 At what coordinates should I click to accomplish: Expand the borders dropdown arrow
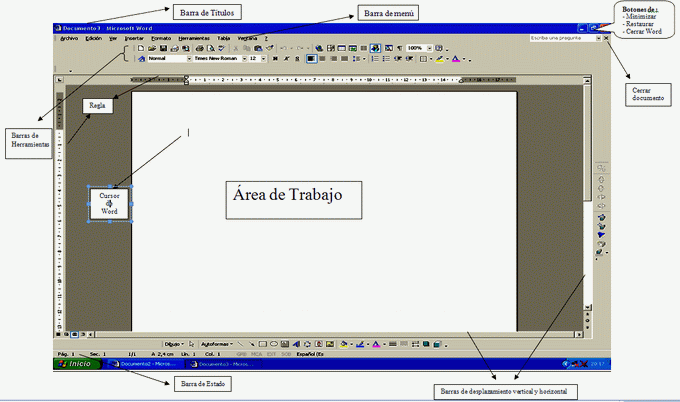click(x=431, y=59)
